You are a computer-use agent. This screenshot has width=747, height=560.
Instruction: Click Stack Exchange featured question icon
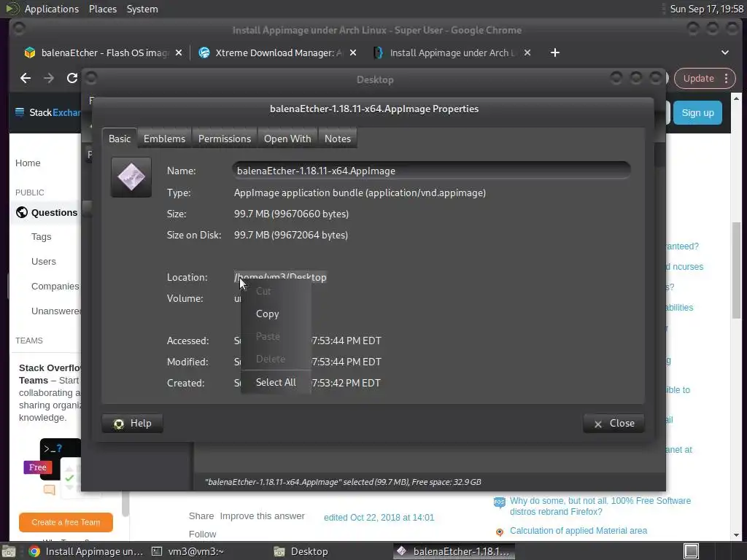[x=499, y=502]
